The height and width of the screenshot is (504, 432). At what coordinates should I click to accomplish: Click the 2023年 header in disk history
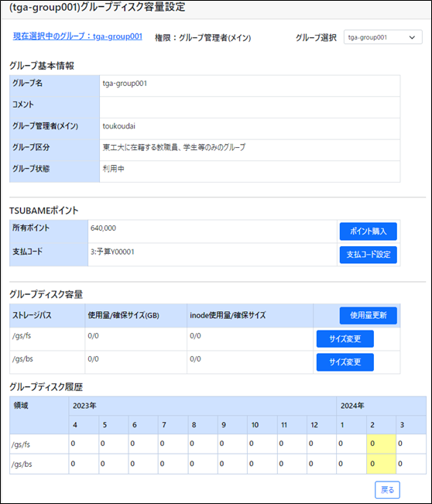point(84,406)
